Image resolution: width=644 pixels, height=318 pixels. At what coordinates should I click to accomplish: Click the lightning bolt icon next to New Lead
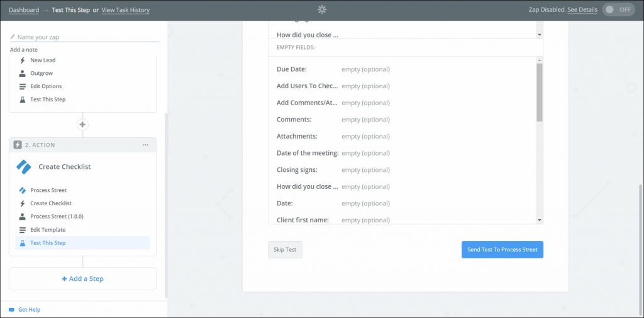click(23, 60)
